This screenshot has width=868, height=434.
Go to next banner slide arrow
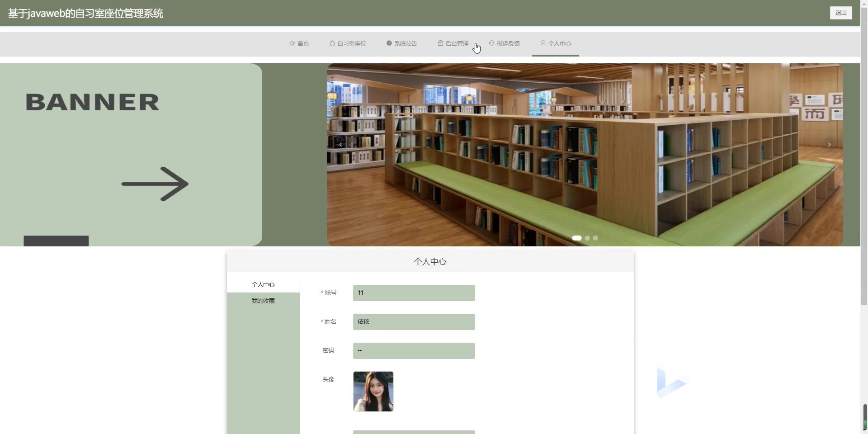829,145
